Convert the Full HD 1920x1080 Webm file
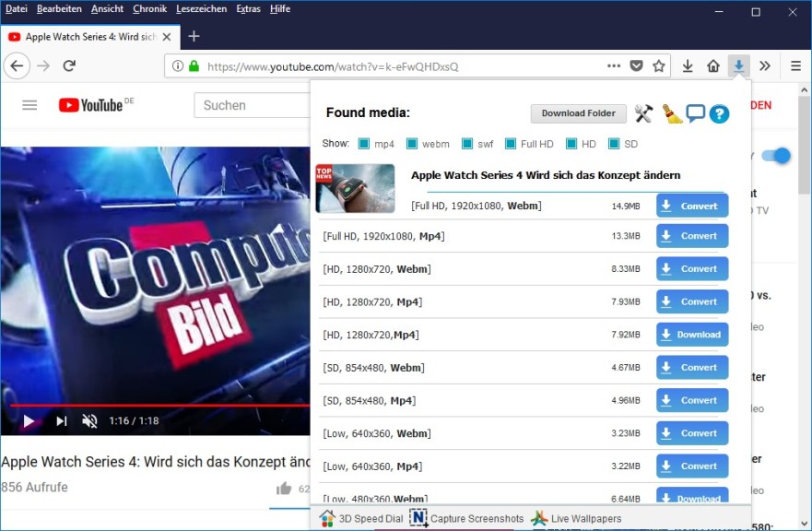The image size is (812, 531). pyautogui.click(x=691, y=206)
